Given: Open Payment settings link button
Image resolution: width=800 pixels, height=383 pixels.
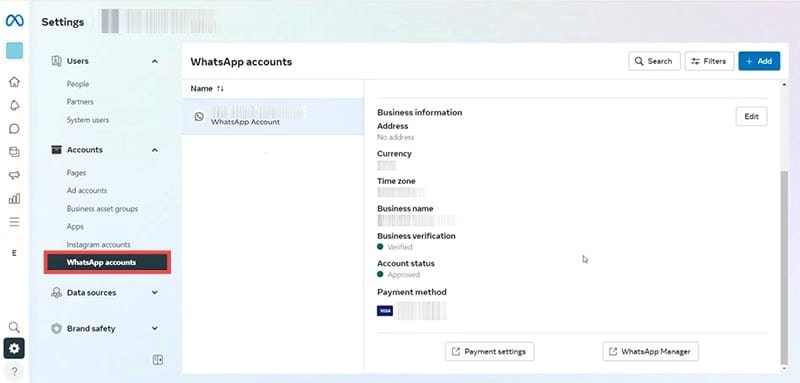Looking at the screenshot, I should pyautogui.click(x=489, y=351).
